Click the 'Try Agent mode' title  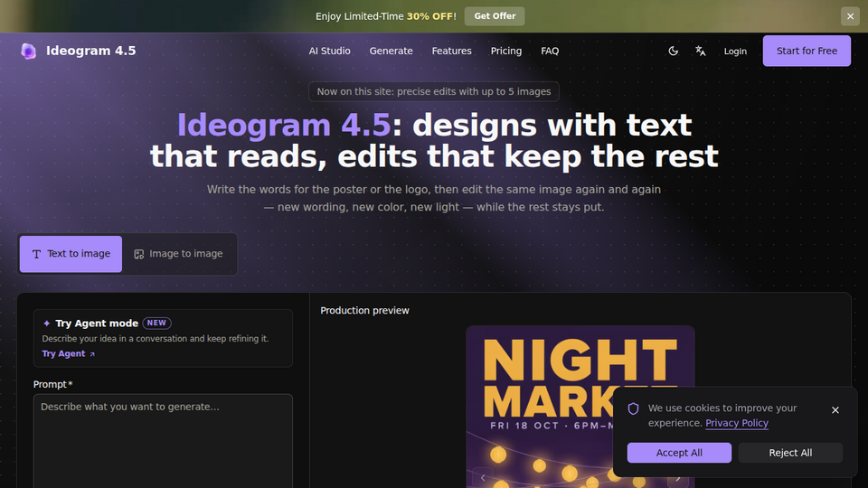[97, 324]
